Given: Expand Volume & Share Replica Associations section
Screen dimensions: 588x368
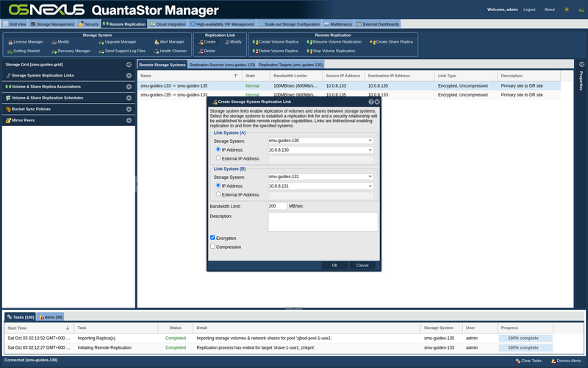Looking at the screenshot, I should pos(129,87).
